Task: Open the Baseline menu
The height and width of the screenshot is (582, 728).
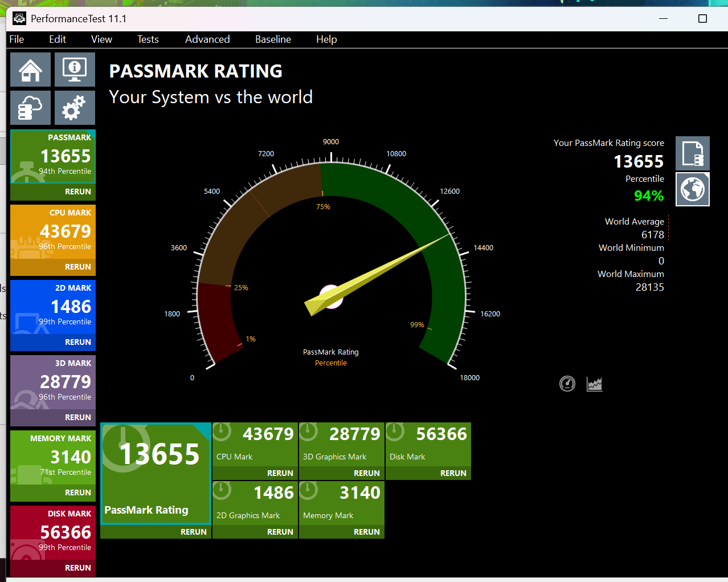Action: [273, 39]
